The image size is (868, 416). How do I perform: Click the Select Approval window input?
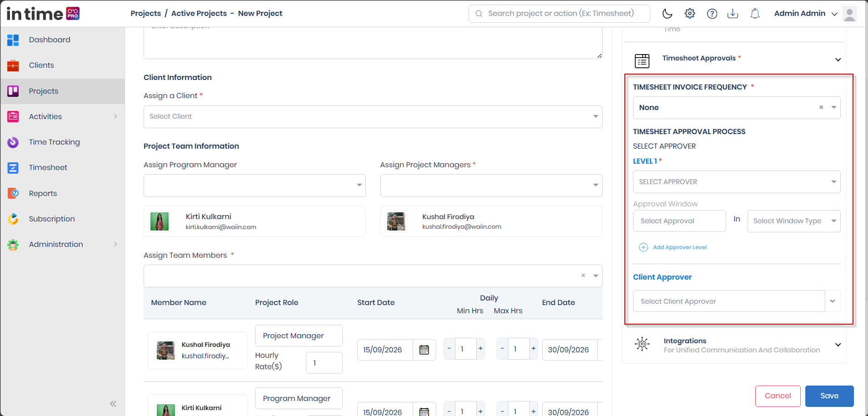click(679, 221)
